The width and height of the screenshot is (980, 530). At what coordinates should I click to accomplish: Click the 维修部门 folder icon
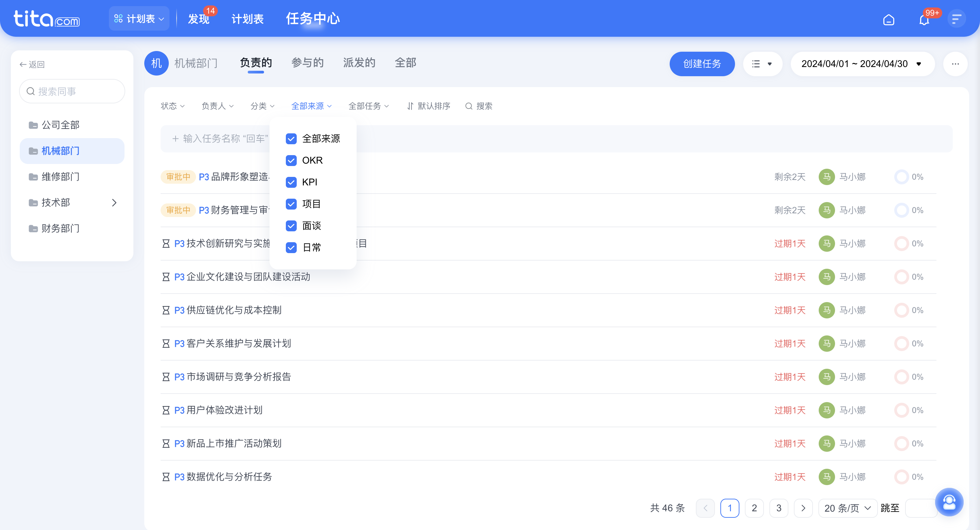pos(33,177)
